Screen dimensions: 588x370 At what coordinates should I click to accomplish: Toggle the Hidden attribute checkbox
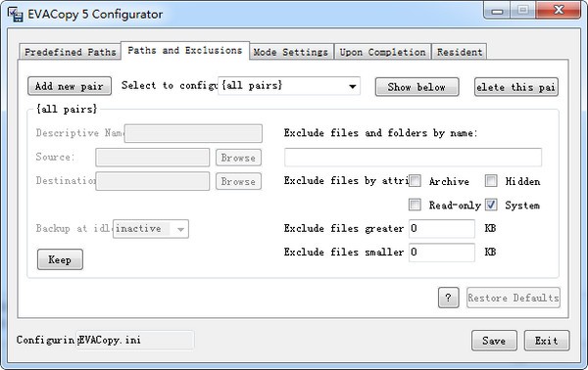[x=491, y=181]
